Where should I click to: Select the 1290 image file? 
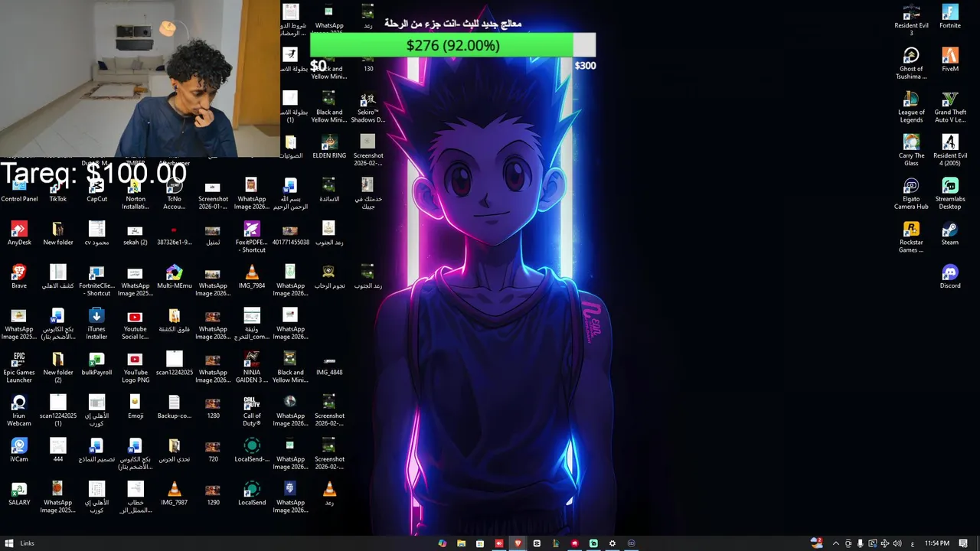[213, 494]
